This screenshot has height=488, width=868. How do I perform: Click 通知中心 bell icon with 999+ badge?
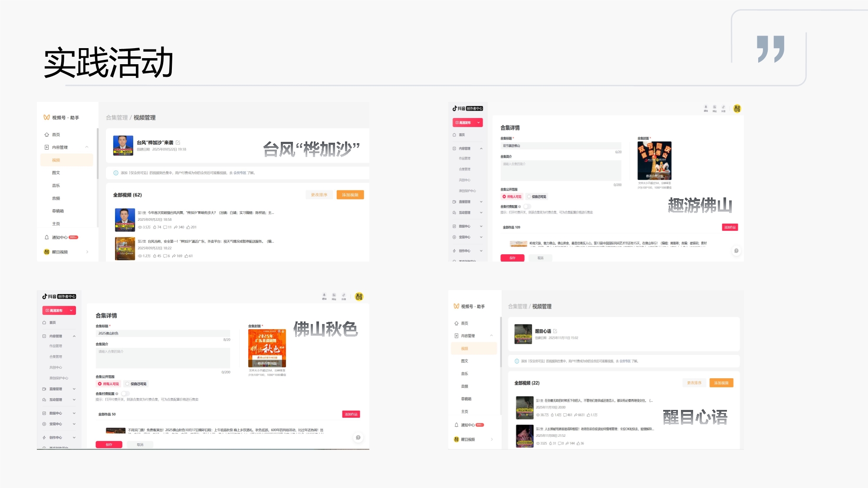(x=47, y=237)
